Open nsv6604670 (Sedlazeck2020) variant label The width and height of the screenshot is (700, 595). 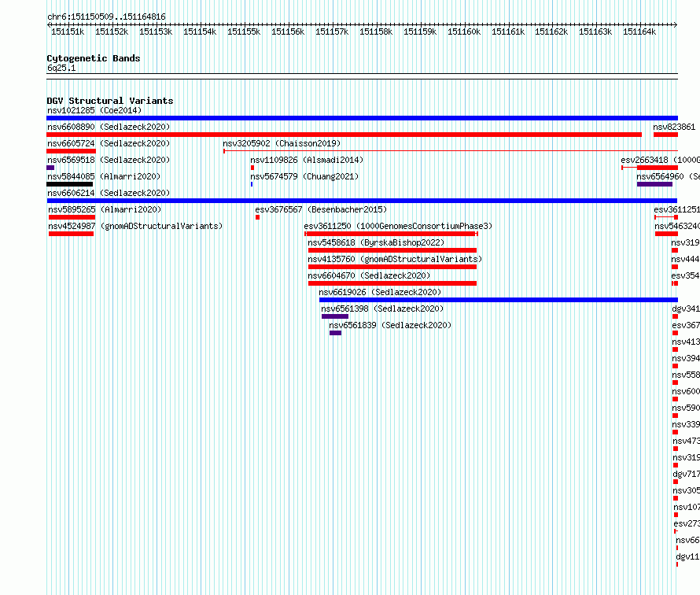pyautogui.click(x=369, y=275)
